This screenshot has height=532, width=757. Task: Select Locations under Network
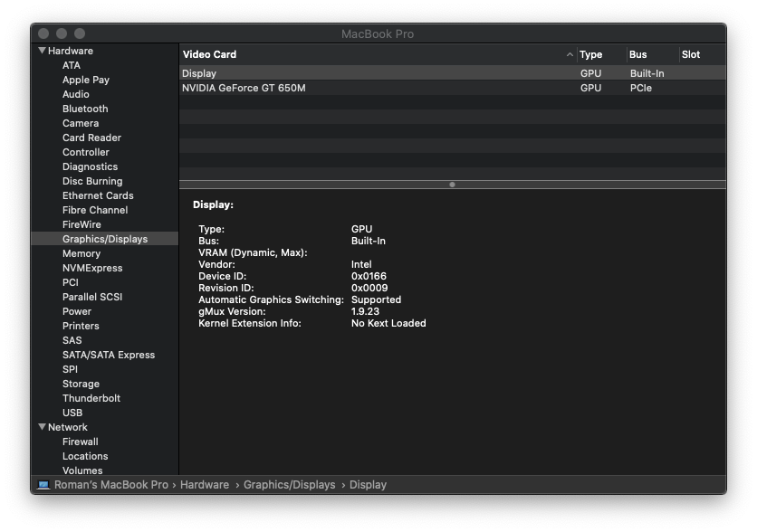(x=85, y=456)
